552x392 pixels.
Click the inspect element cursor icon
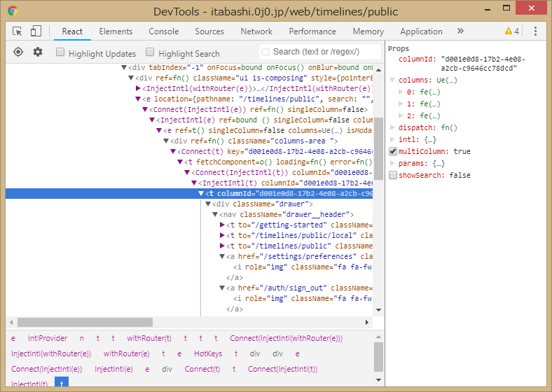[18, 31]
